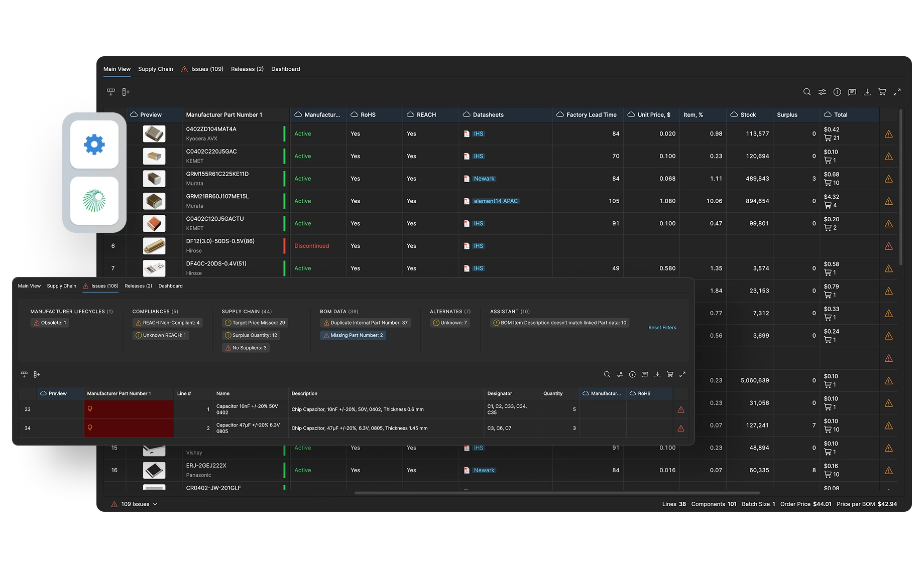Open the Dashboard tab
924x570 pixels.
click(x=286, y=69)
